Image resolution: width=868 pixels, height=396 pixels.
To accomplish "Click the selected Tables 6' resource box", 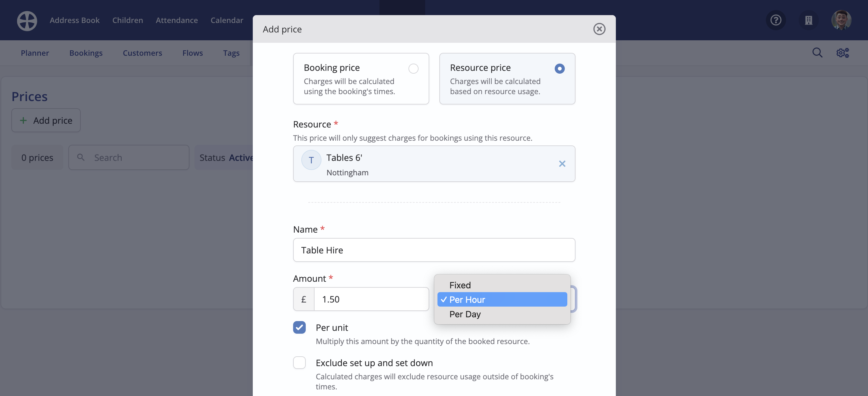I will click(434, 163).
